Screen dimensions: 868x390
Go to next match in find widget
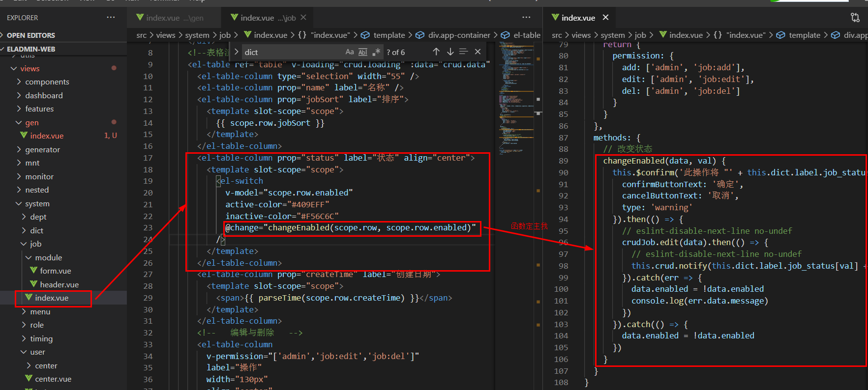click(x=450, y=52)
